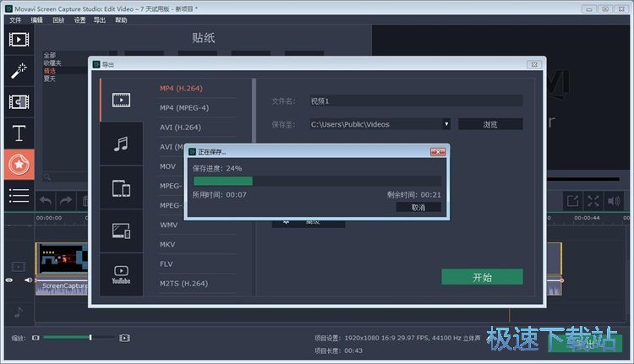The image size is (634, 364).
Task: Select the titles text tool
Action: point(19,133)
